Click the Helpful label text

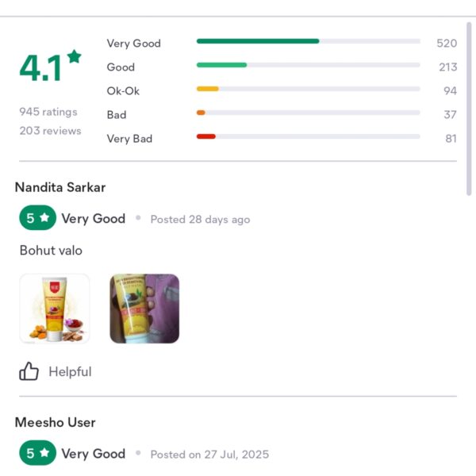coord(70,371)
